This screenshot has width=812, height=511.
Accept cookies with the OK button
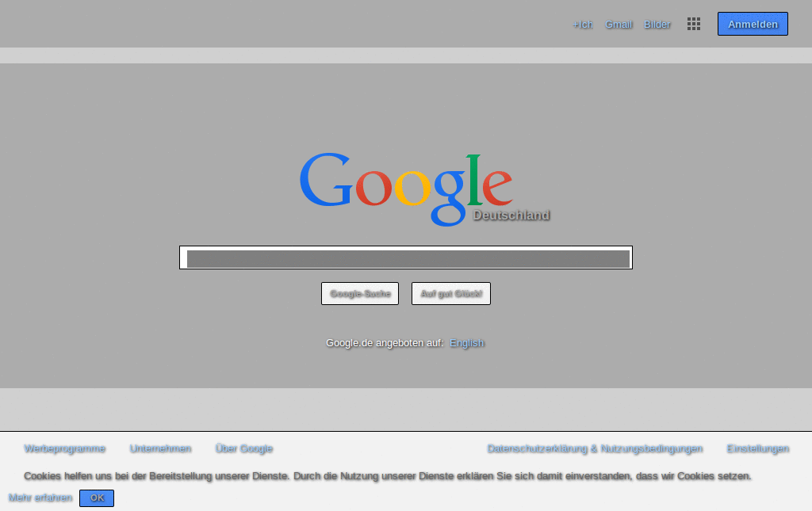pos(97,498)
